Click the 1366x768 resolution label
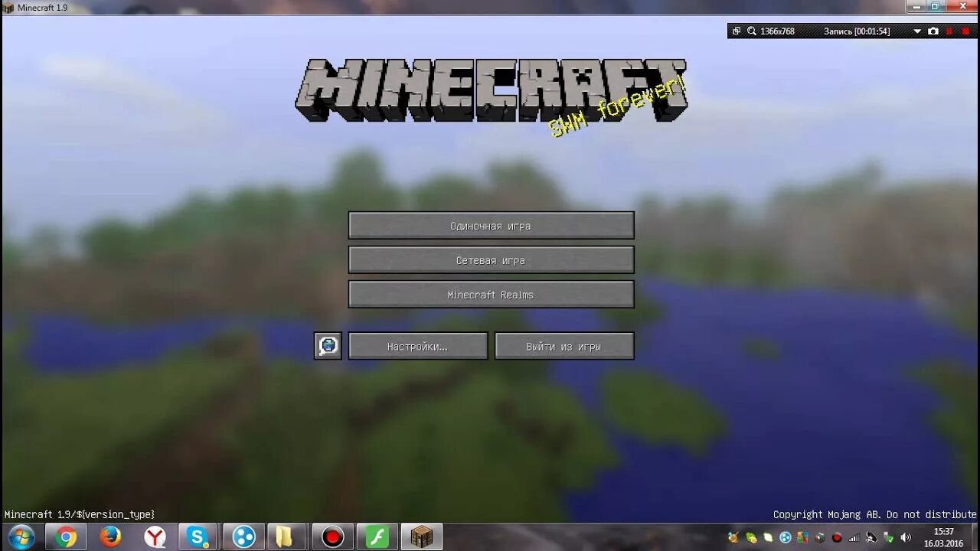980x551 pixels. pos(777,31)
